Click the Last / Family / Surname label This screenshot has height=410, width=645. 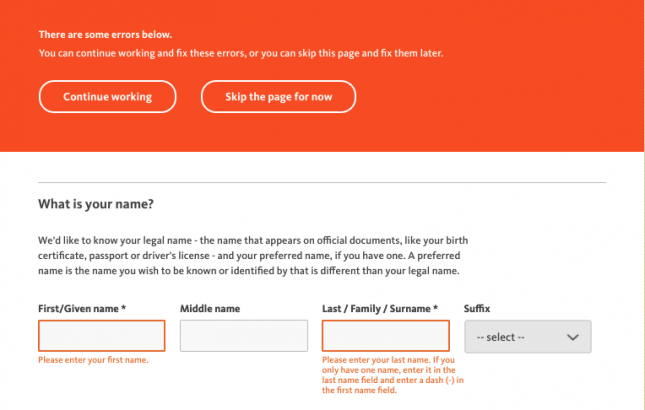click(x=380, y=309)
